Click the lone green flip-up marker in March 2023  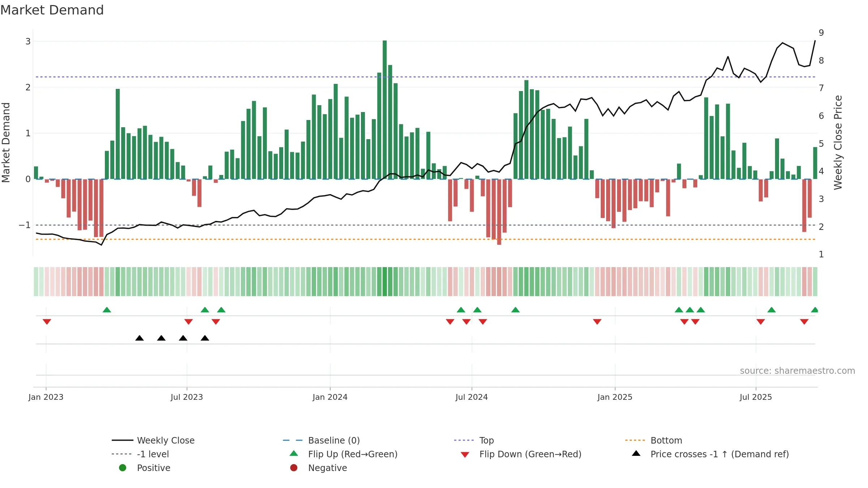point(107,310)
